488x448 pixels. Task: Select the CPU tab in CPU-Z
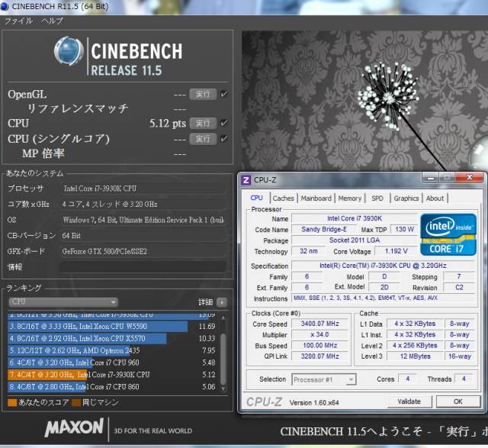click(x=256, y=198)
